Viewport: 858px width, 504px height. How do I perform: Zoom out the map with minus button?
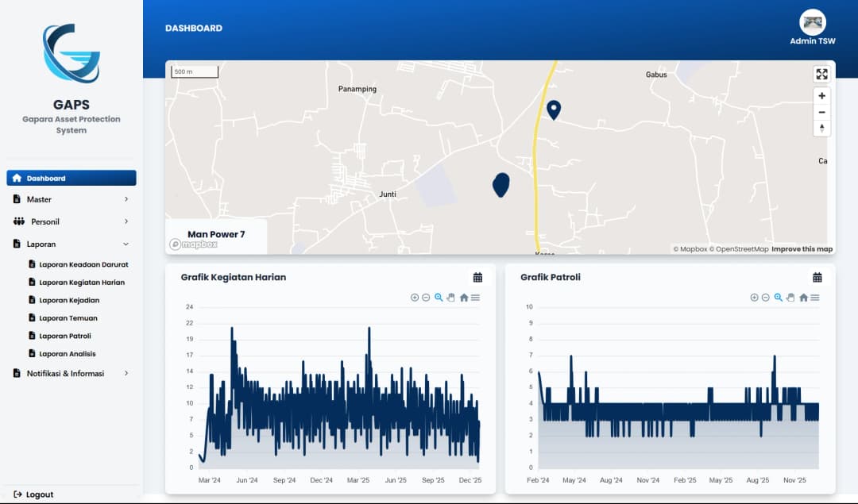[821, 112]
